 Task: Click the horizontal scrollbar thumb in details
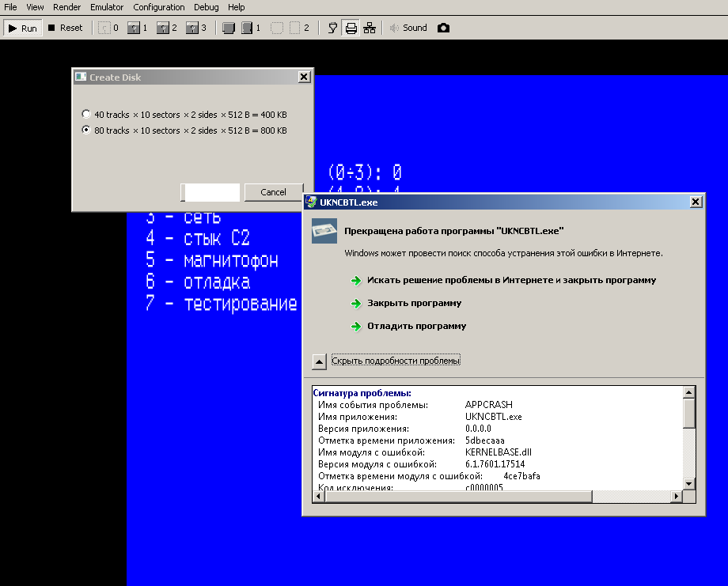point(459,496)
